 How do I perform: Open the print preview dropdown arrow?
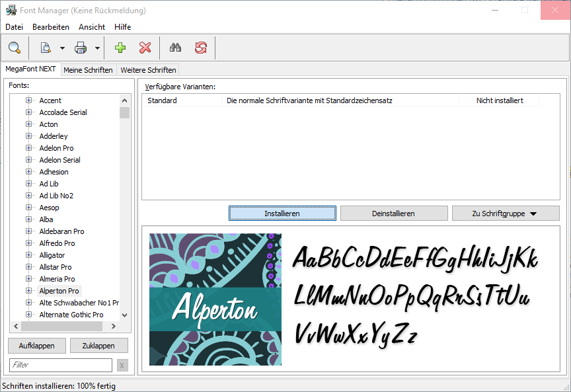[x=62, y=48]
